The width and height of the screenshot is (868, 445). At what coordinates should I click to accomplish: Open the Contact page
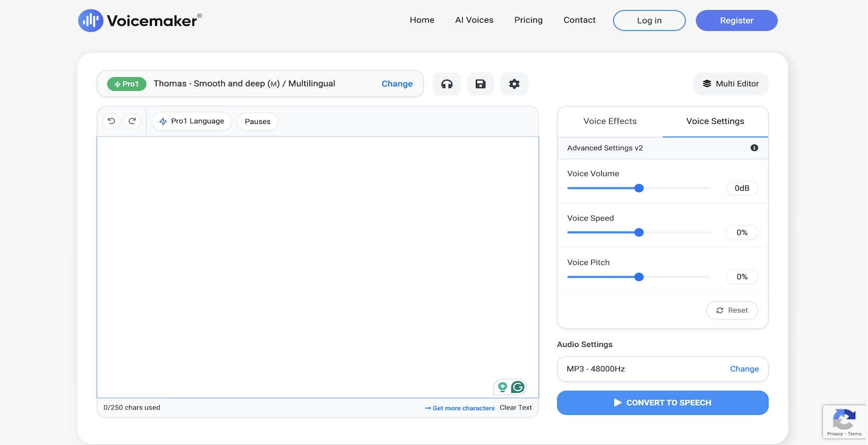[580, 20]
